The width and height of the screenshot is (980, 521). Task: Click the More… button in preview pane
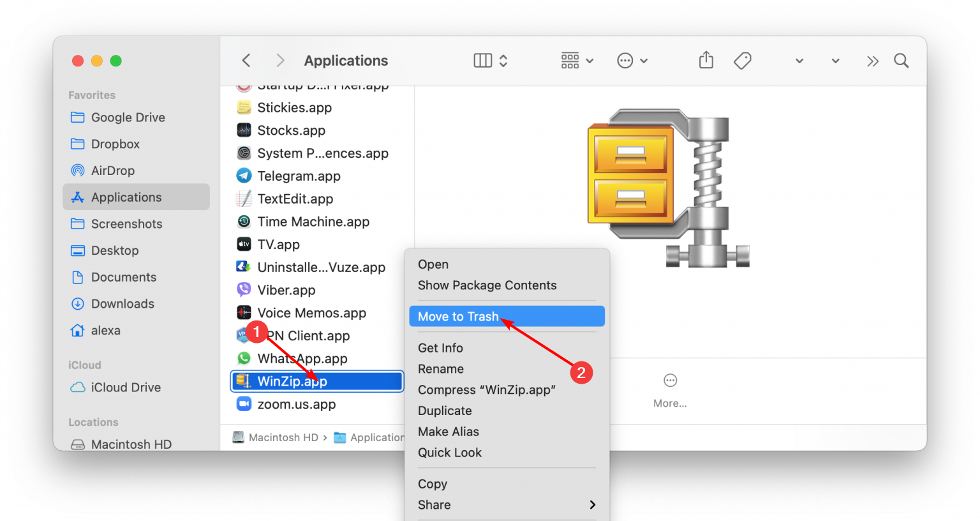click(x=670, y=391)
